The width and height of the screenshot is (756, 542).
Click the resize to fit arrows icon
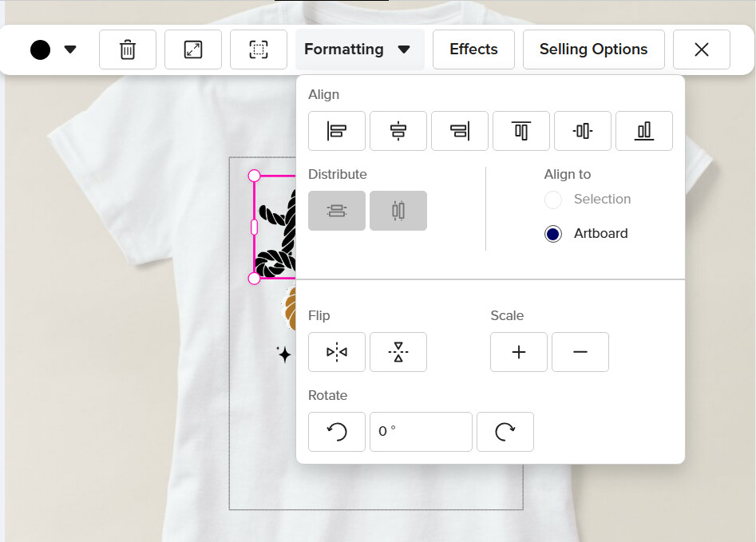[x=193, y=49]
